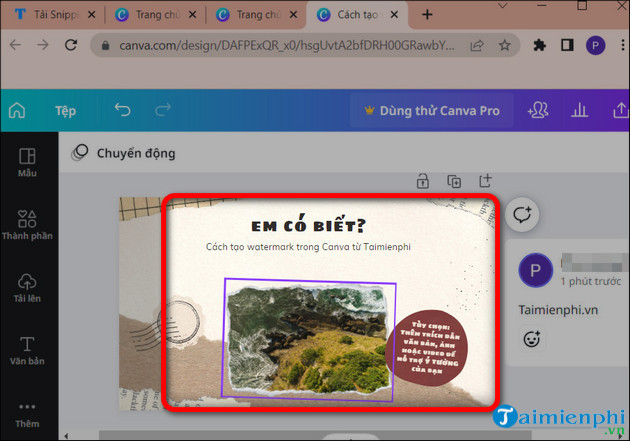
Task: Click the share page icon in address bar
Action: coord(477,45)
